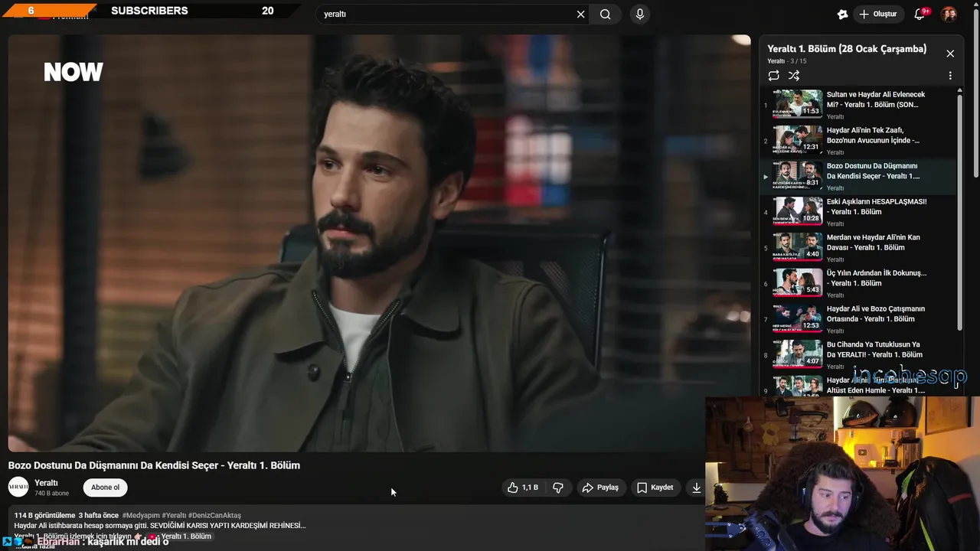Click '114 B görüntüleme' view count text
Viewport: 980px width, 551px height.
pos(44,516)
